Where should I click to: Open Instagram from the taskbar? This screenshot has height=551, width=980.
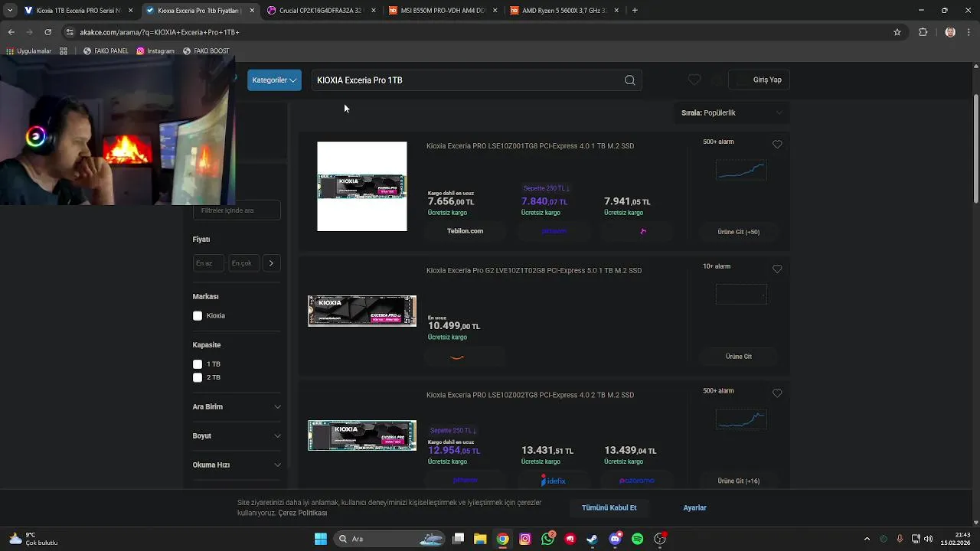click(x=525, y=539)
